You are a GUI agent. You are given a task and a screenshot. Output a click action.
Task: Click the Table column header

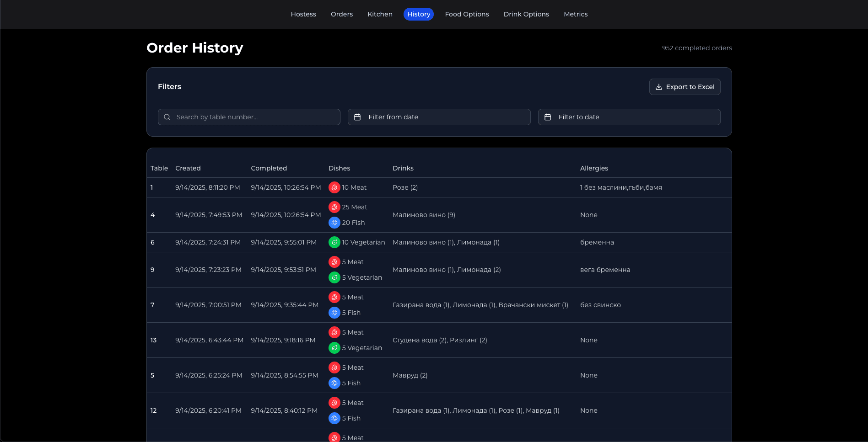159,168
